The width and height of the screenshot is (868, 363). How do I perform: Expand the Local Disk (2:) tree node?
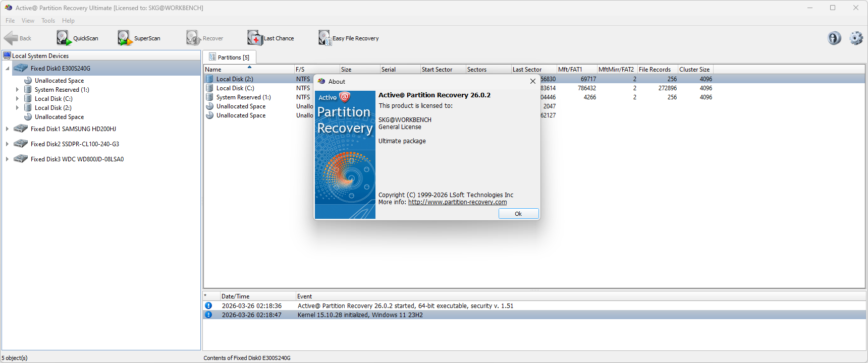click(17, 108)
